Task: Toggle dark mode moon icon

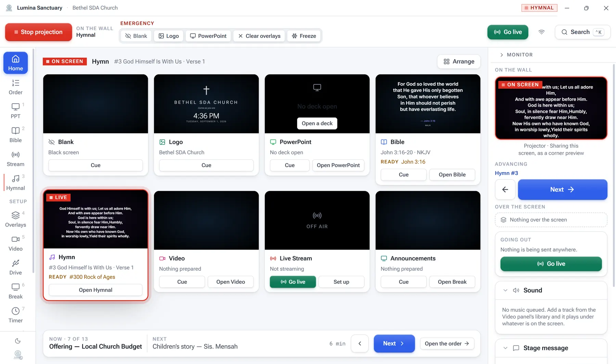Action: click(18, 341)
